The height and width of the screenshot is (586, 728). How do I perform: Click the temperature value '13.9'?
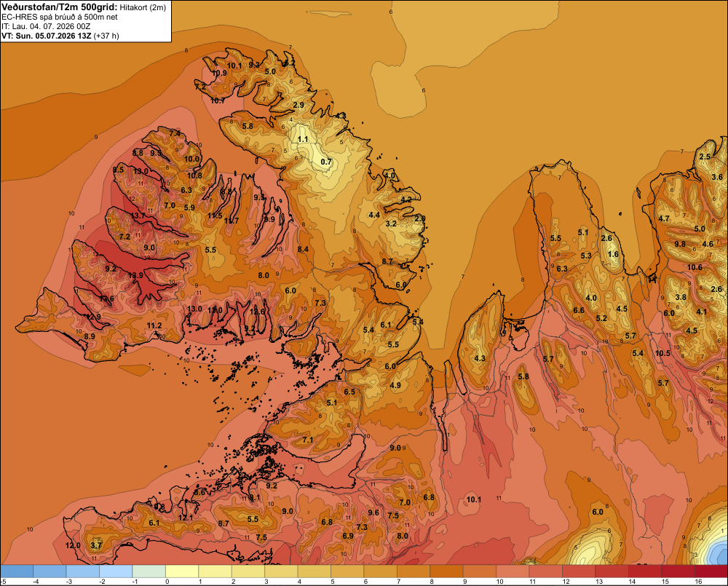tap(135, 275)
